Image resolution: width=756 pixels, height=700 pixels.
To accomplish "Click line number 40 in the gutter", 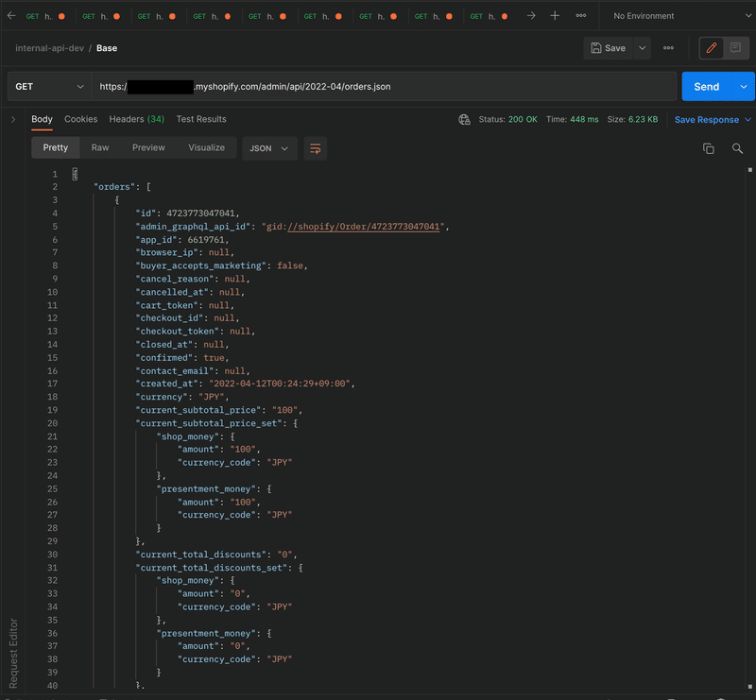I will [x=53, y=686].
